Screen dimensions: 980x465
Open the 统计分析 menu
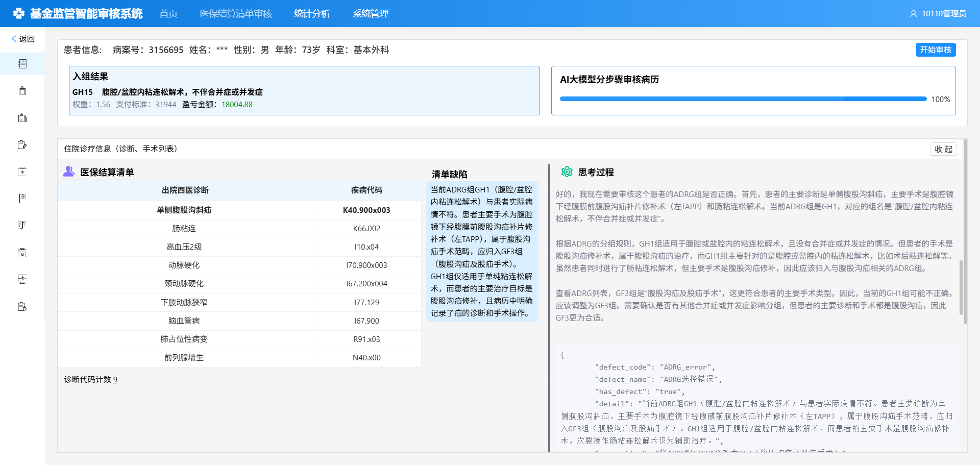pyautogui.click(x=312, y=14)
